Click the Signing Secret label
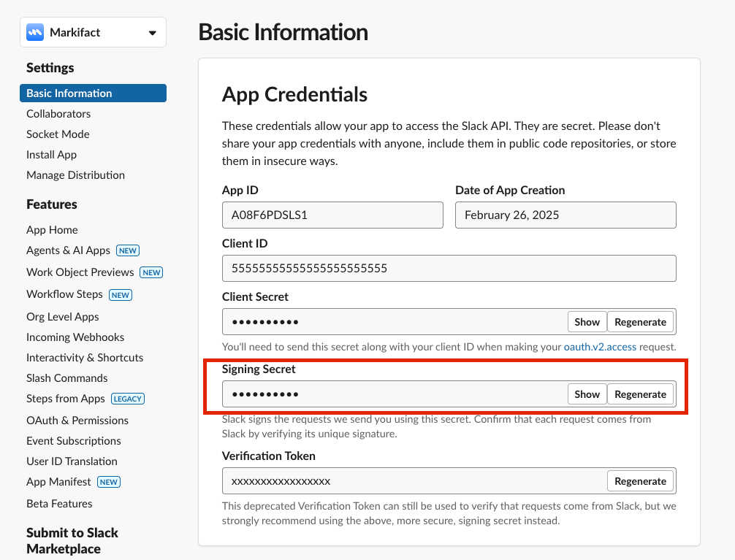 [x=259, y=369]
